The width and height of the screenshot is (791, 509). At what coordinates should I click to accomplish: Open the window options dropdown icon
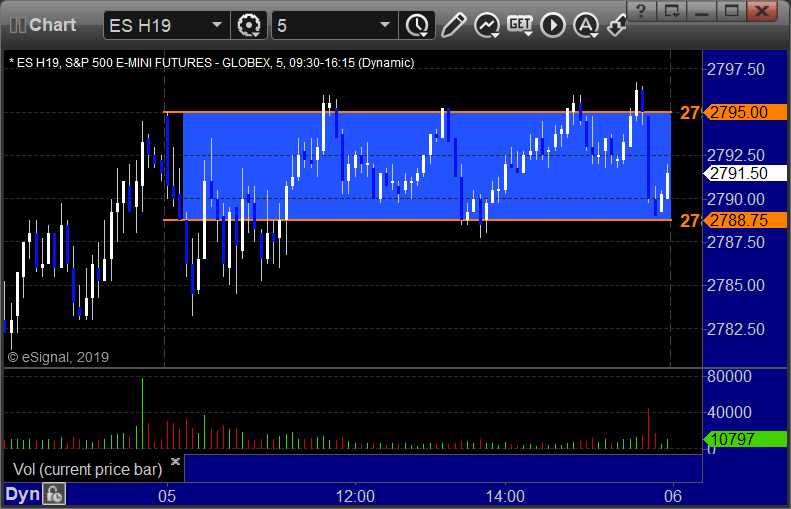pos(671,10)
